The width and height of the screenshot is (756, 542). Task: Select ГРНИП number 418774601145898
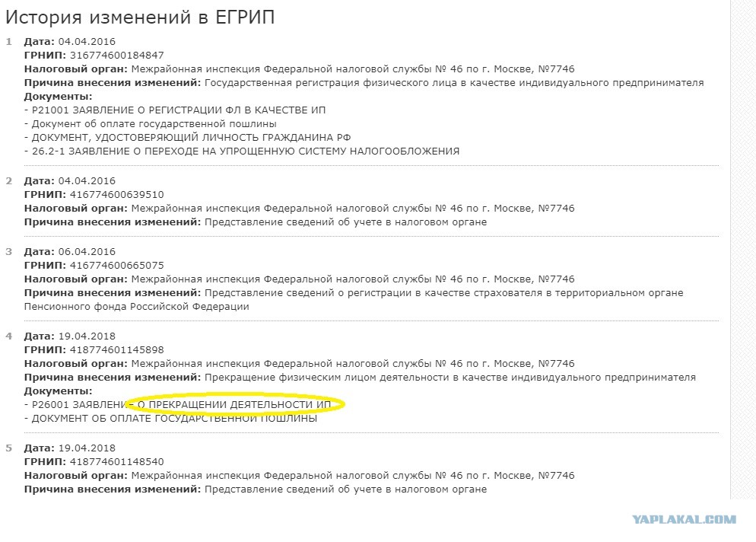(x=116, y=350)
